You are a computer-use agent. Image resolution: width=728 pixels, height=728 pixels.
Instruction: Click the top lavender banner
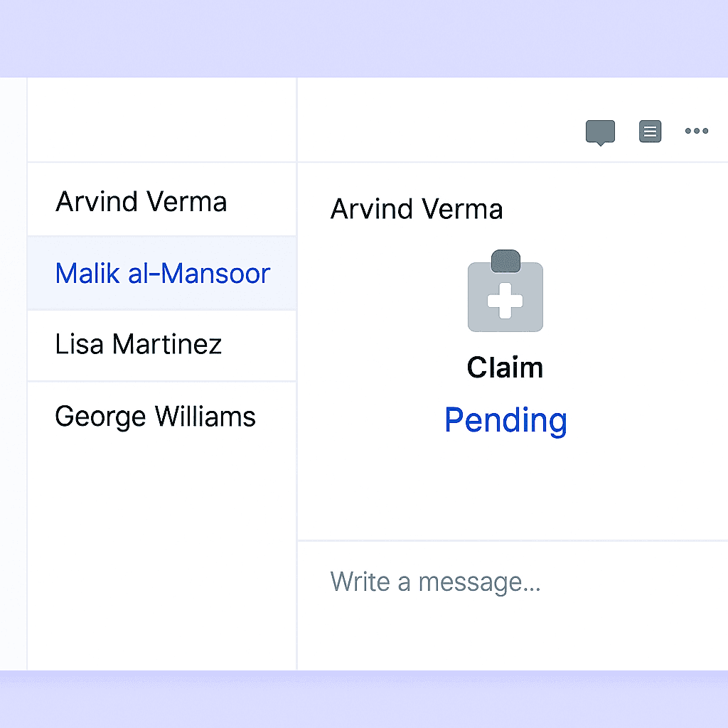pyautogui.click(x=364, y=38)
